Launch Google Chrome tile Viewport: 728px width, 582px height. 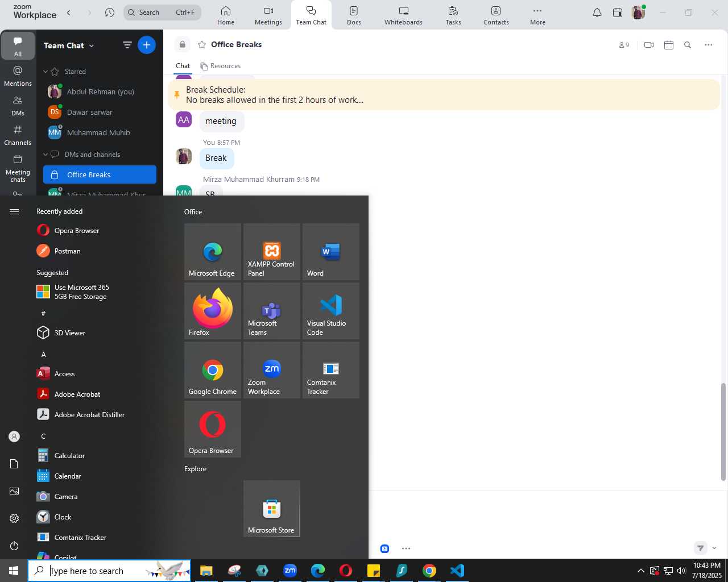pos(213,370)
